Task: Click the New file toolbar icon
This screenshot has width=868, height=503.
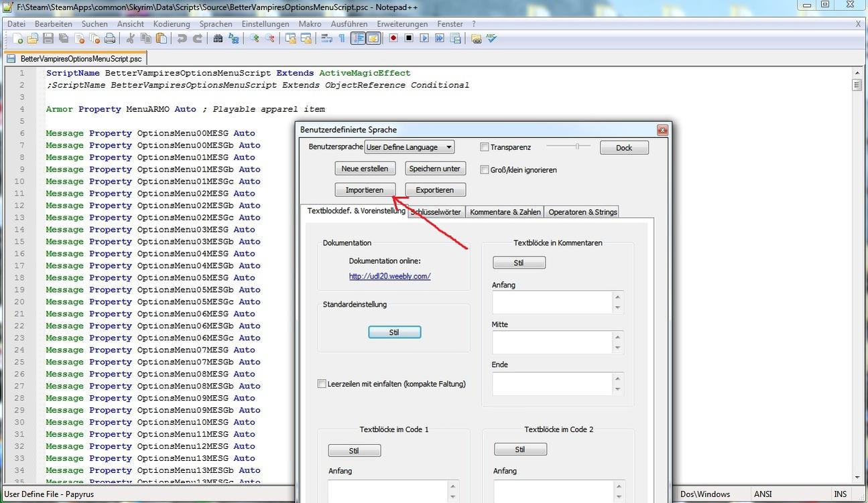Action: [18, 39]
